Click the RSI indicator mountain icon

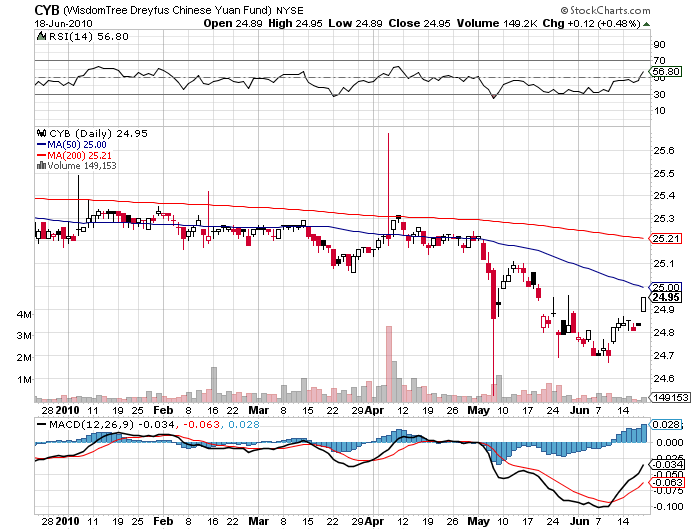(x=41, y=36)
